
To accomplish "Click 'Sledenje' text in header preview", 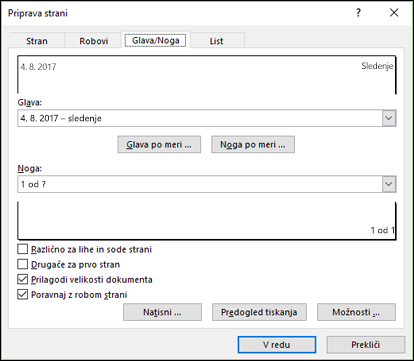I will coord(377,66).
